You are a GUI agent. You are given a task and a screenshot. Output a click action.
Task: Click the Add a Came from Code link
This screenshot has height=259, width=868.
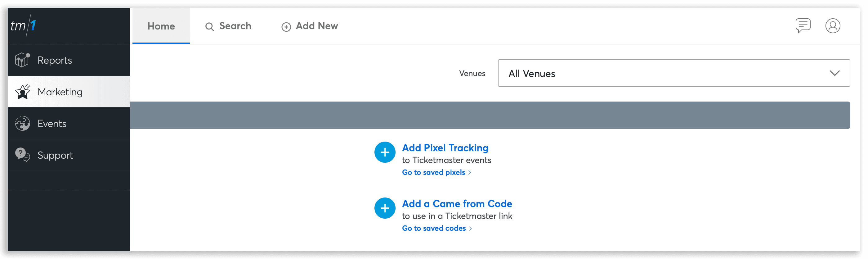tap(457, 204)
